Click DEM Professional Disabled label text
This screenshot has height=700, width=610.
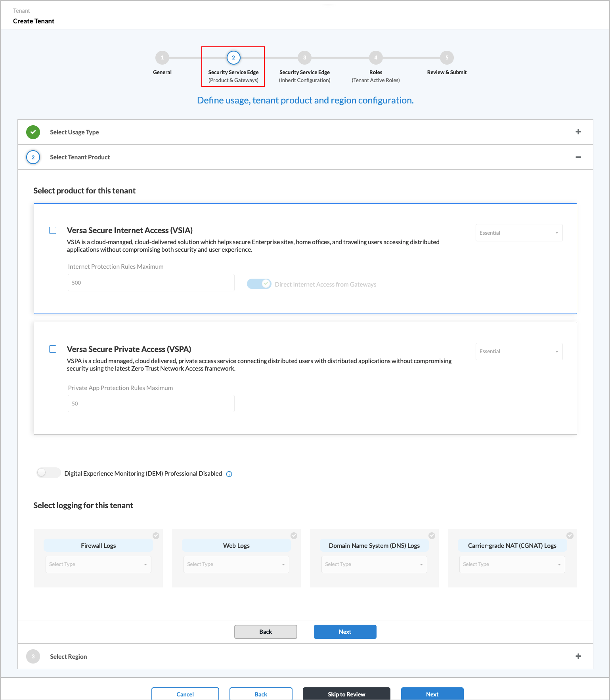click(x=143, y=473)
